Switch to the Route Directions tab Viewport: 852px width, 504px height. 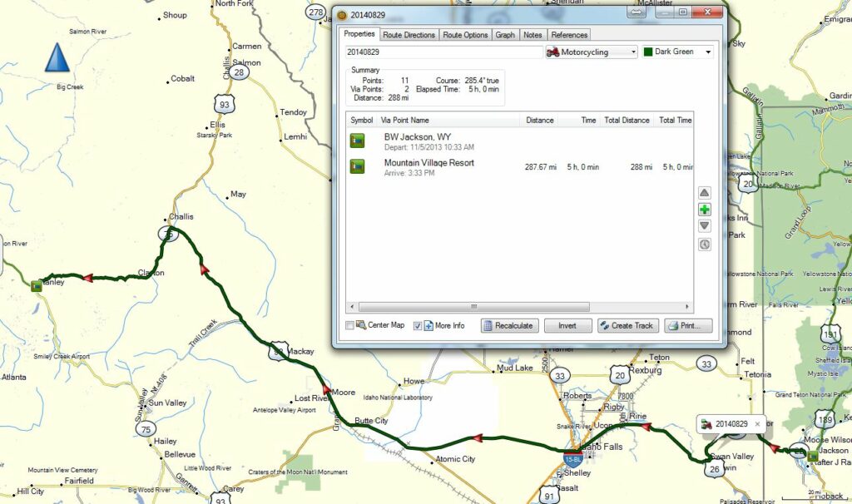[409, 35]
